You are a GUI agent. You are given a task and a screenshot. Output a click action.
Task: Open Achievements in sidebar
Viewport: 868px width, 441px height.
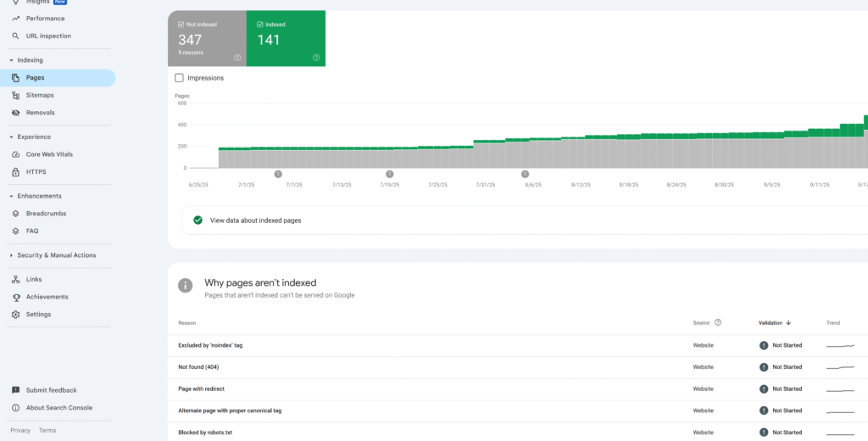(47, 297)
